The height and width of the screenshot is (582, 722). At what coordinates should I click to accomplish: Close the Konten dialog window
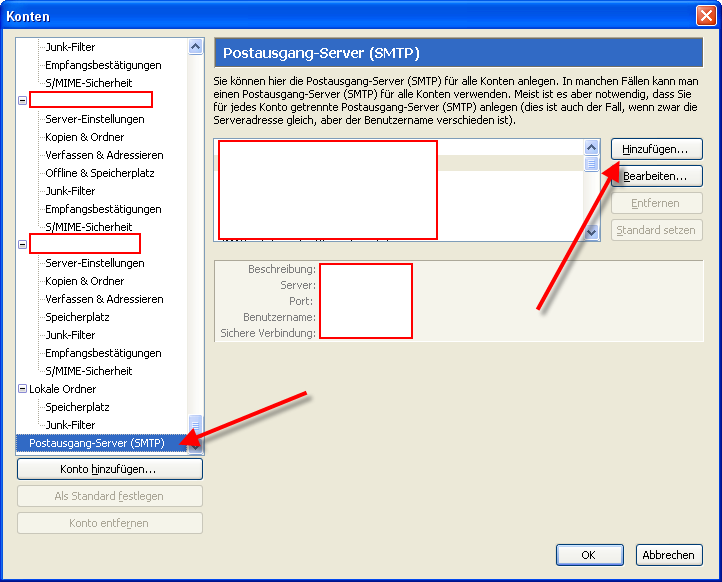pos(704,15)
